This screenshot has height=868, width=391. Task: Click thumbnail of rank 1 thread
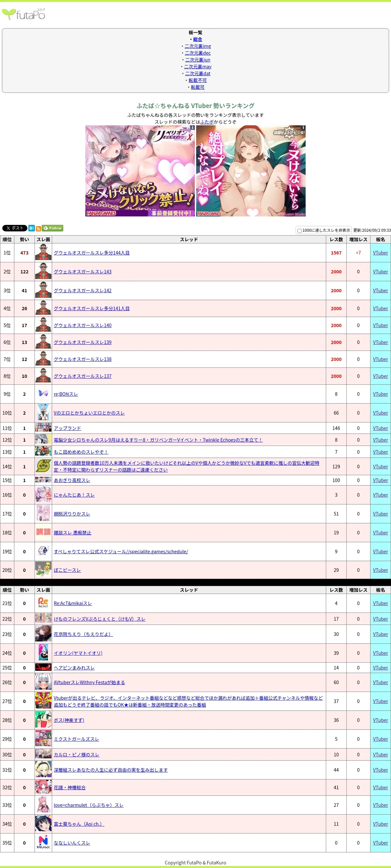(x=43, y=253)
